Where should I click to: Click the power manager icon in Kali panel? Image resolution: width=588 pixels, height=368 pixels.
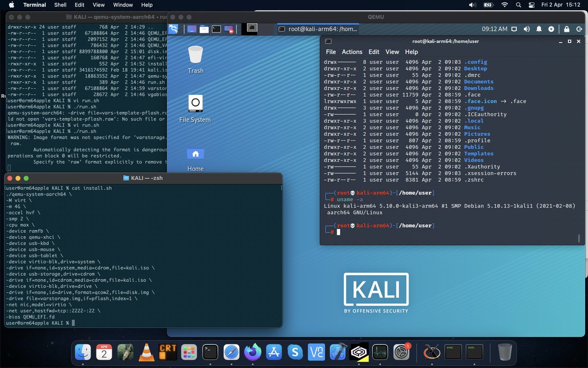pos(551,29)
